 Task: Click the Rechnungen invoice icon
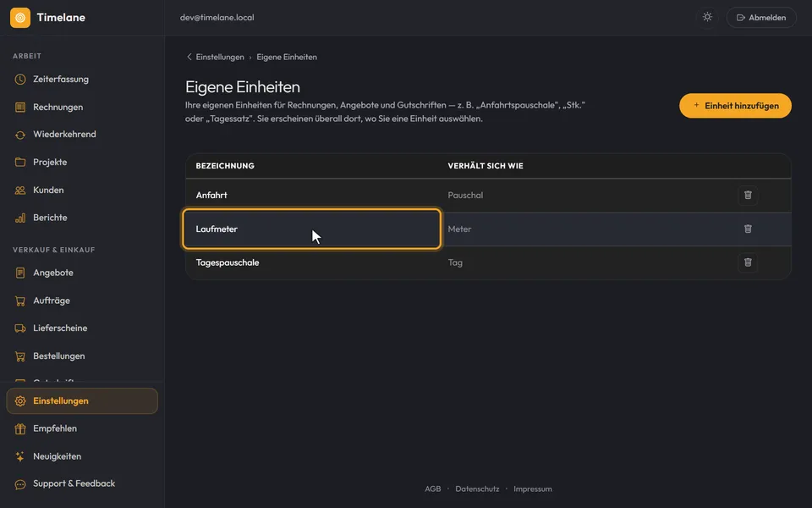(20, 108)
